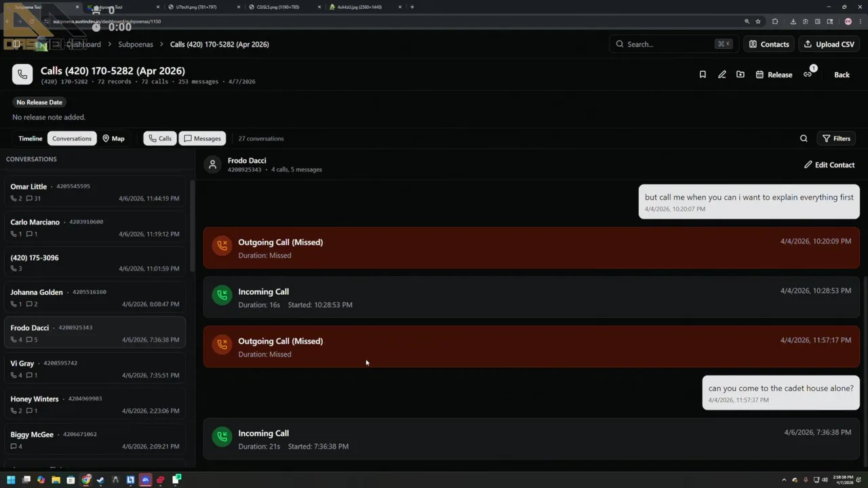This screenshot has height=488, width=868.
Task: Go back with the Back button
Action: (x=842, y=75)
